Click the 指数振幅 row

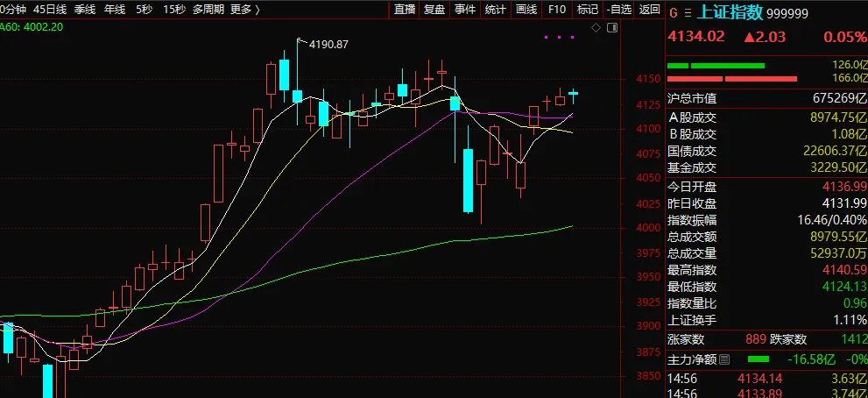pyautogui.click(x=766, y=219)
